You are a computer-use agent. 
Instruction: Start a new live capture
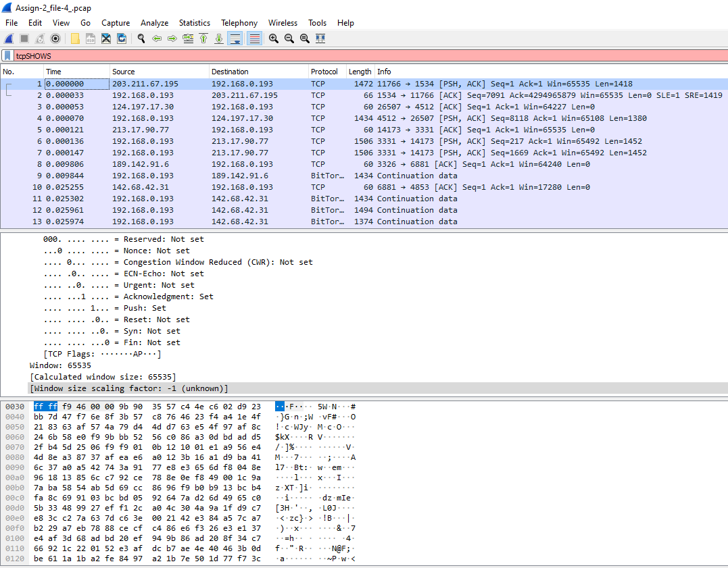[8, 38]
